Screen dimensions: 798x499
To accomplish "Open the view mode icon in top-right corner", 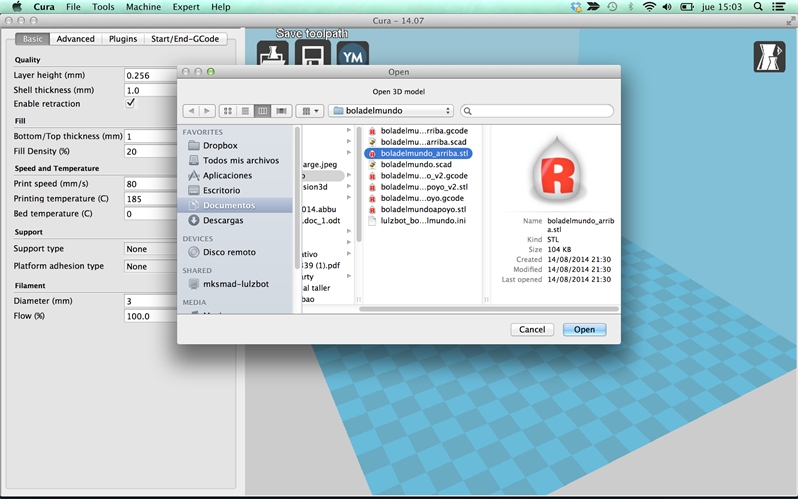I will tap(769, 57).
